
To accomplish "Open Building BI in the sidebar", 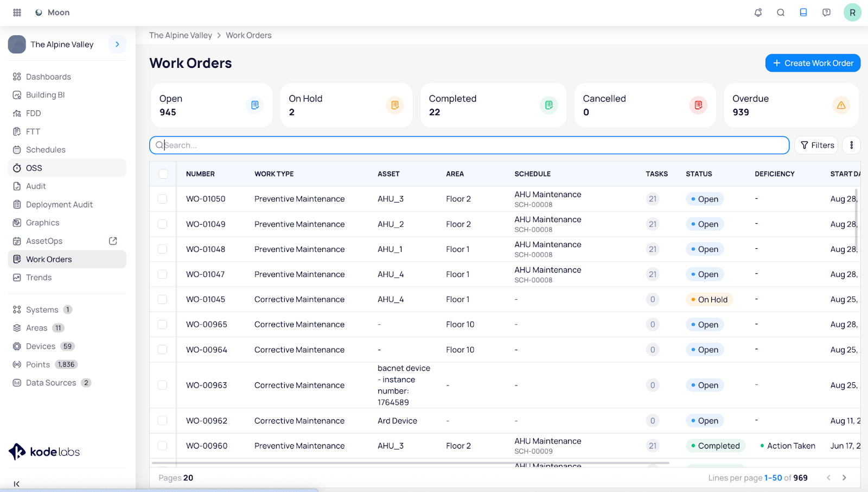I will coord(67,95).
